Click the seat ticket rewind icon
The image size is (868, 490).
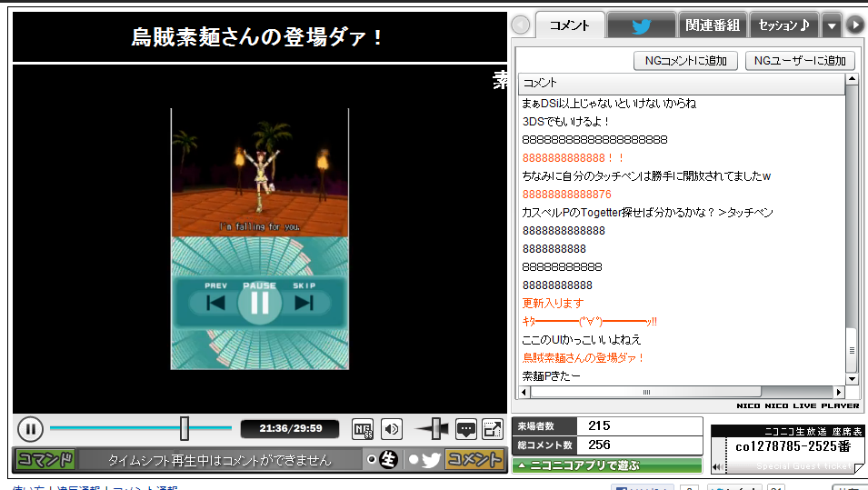(x=717, y=466)
